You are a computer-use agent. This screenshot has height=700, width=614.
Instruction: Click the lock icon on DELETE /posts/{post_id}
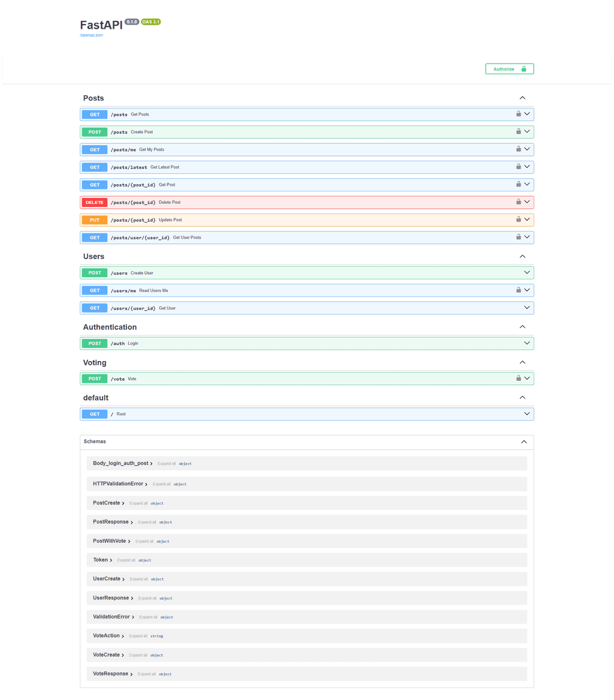[519, 202]
